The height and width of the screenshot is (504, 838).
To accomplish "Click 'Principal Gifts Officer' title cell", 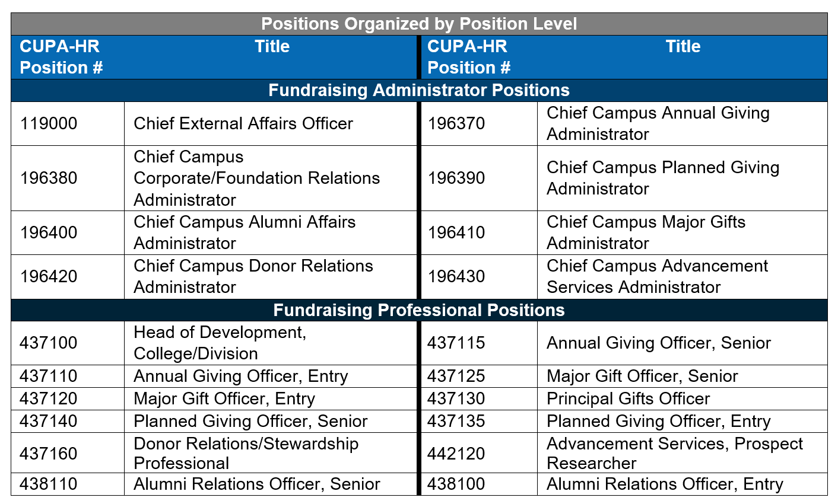I will [x=628, y=398].
